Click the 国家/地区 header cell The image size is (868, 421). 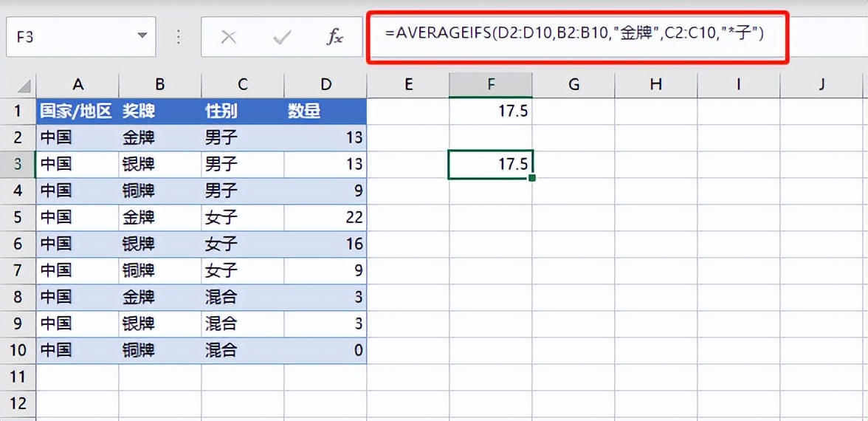pos(77,112)
